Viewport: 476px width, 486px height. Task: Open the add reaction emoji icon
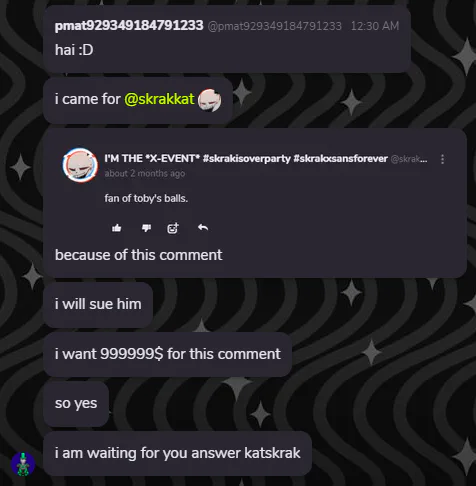tap(173, 228)
